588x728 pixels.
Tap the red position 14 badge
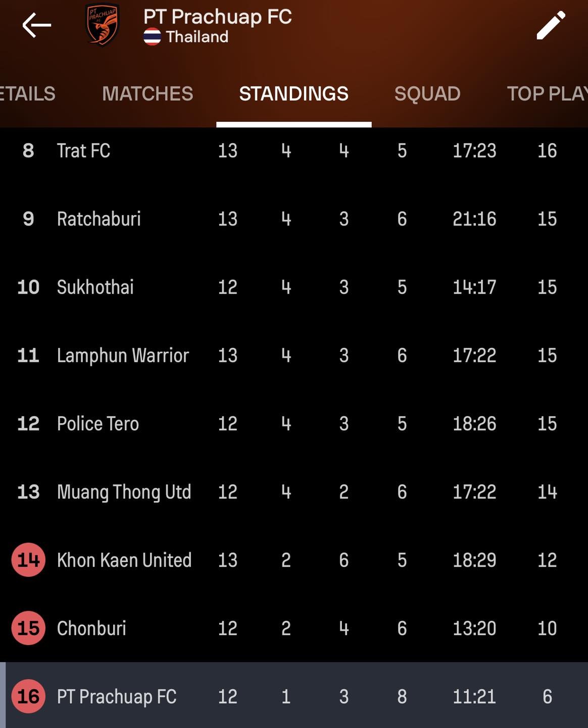(28, 560)
